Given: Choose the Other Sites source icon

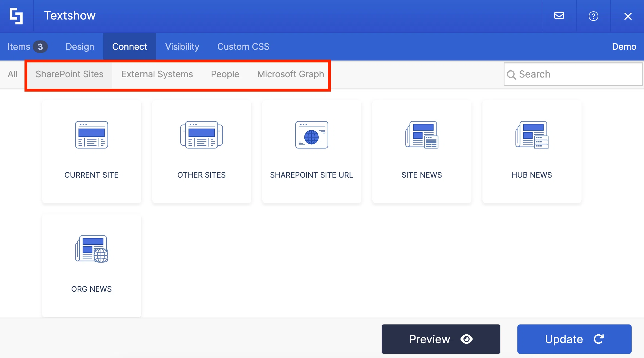Looking at the screenshot, I should pyautogui.click(x=201, y=135).
